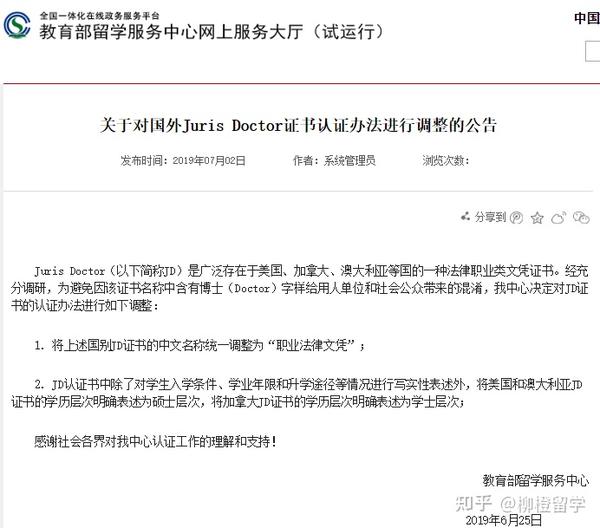Click item 1 about 职业法律文凭
This screenshot has width=600, height=528.
tap(199, 345)
